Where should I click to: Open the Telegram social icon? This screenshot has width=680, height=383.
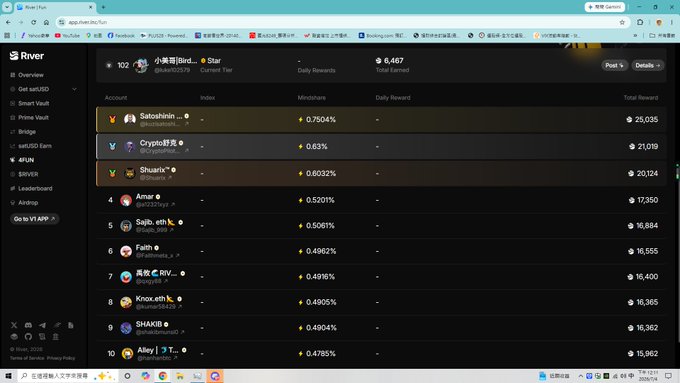(x=42, y=325)
